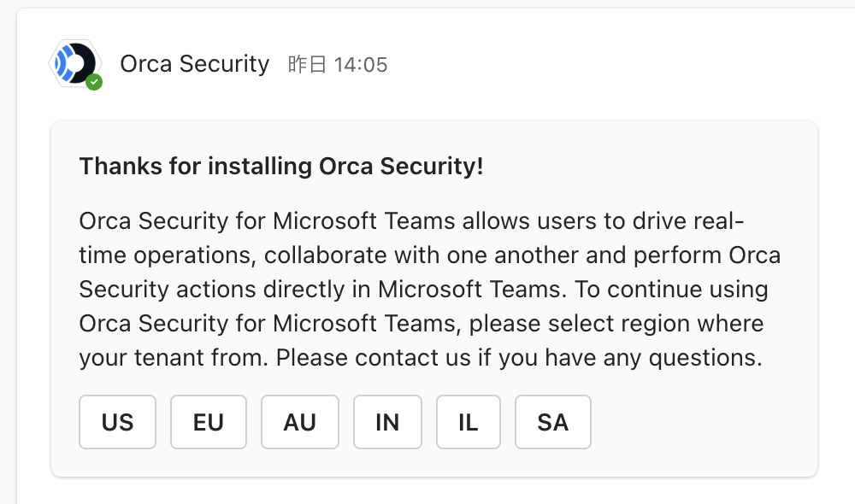The width and height of the screenshot is (855, 504).
Task: Click the "Thanks for installing Orca Security!" heading
Action: pos(281,167)
